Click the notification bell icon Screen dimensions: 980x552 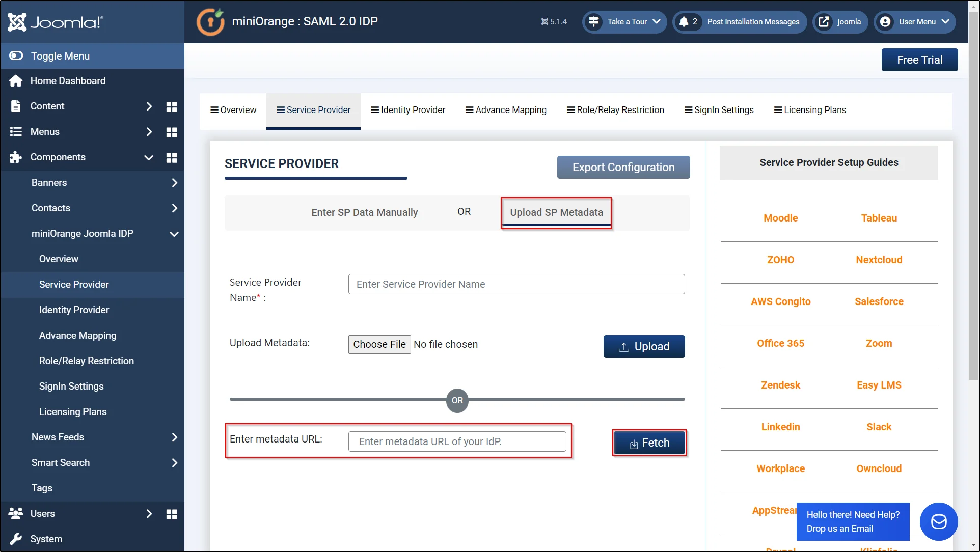684,21
